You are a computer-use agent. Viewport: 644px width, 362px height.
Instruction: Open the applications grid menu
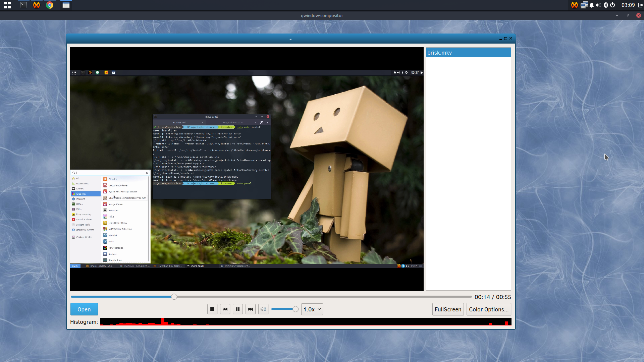(7, 5)
